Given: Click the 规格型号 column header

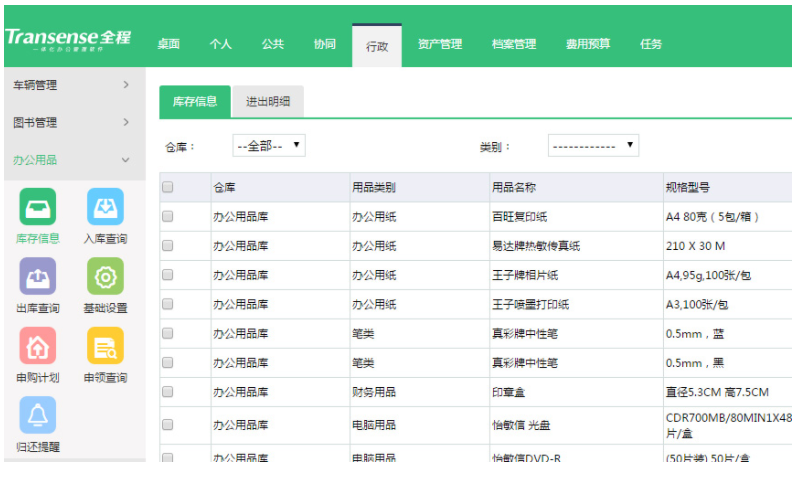Looking at the screenshot, I should tap(728, 188).
